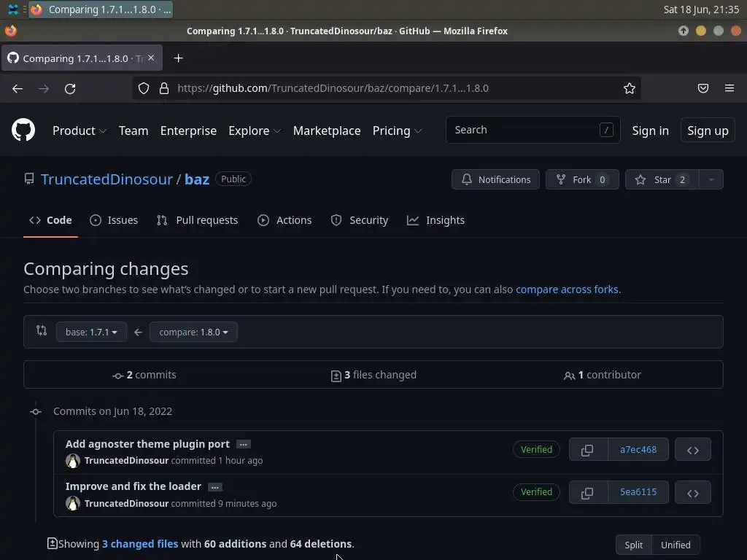Open the Actions tab
The image size is (747, 560).
(285, 220)
